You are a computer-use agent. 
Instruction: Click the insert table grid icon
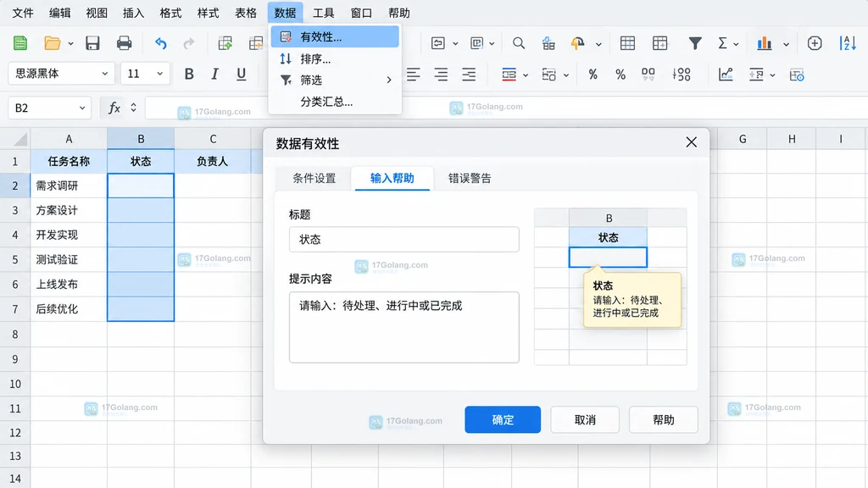coord(627,43)
